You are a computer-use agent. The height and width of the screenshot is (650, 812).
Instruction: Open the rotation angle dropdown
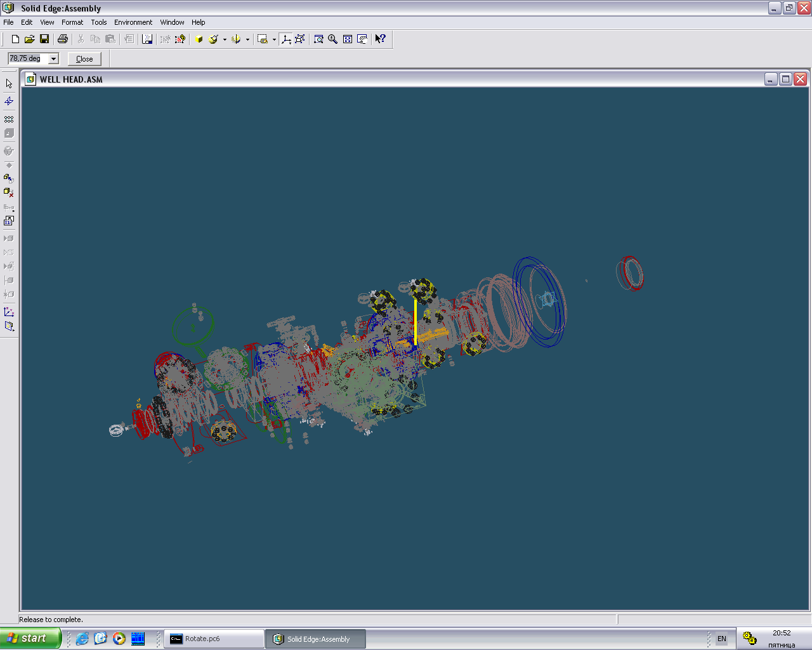click(x=54, y=59)
